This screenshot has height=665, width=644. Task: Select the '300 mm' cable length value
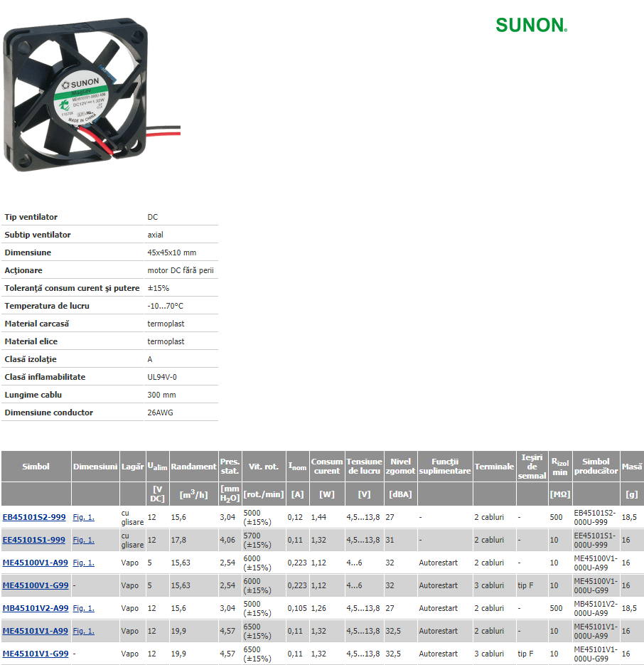click(x=161, y=395)
